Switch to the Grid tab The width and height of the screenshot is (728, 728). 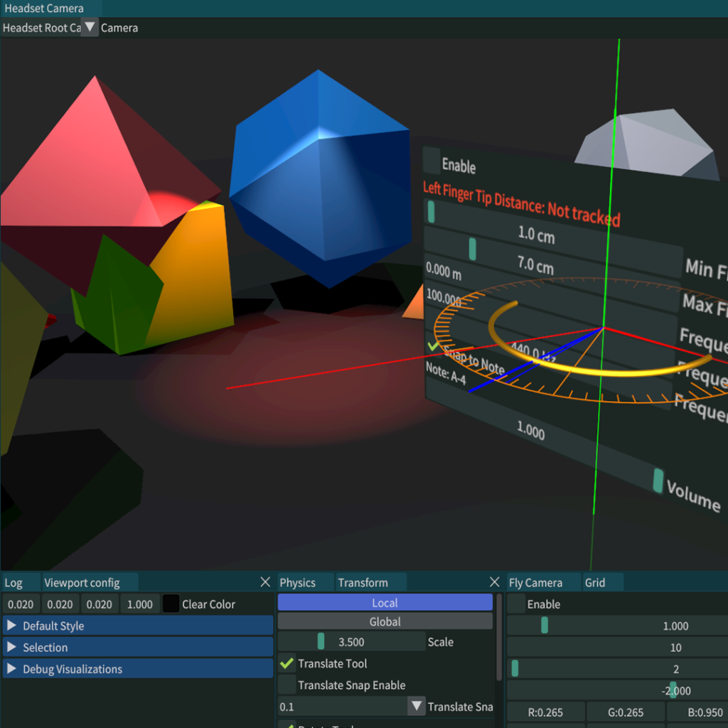tap(595, 583)
